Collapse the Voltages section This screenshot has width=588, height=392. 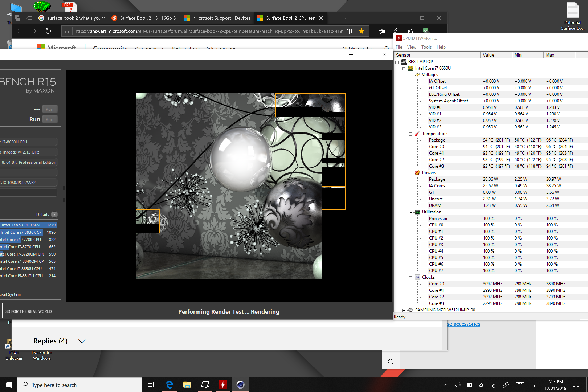click(411, 75)
